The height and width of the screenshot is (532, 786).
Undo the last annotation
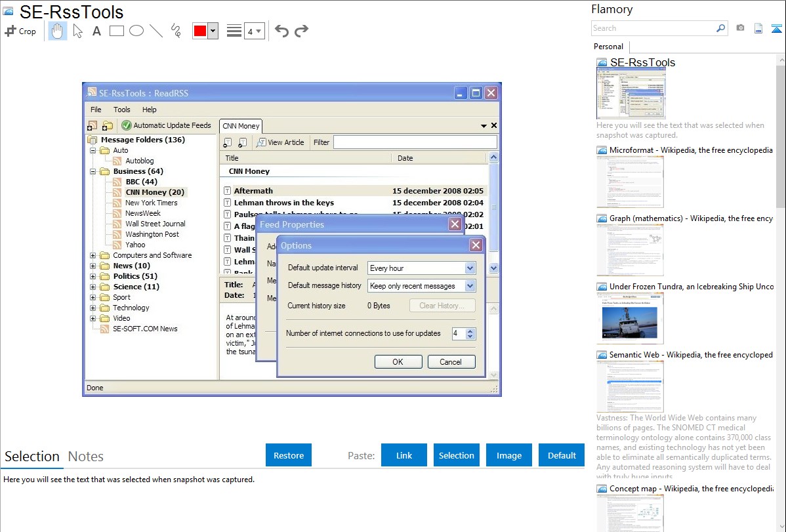click(x=281, y=31)
